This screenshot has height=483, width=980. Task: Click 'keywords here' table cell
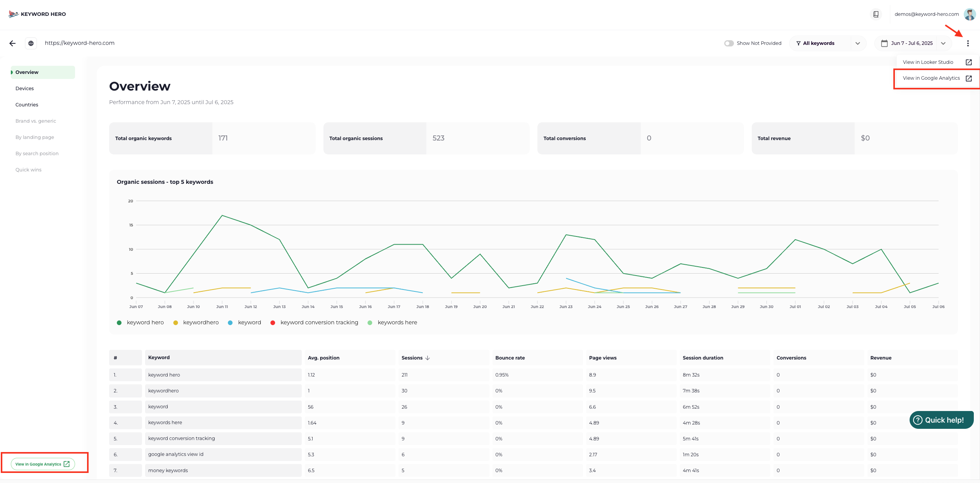point(223,423)
